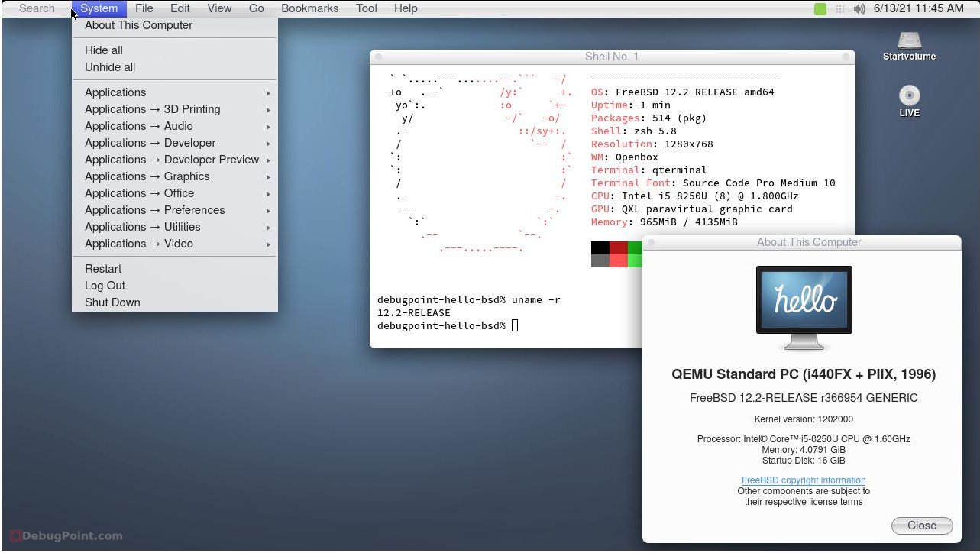Click the 'Packages: 514 (pkg)' terminal line
The image size is (980, 553).
point(648,118)
